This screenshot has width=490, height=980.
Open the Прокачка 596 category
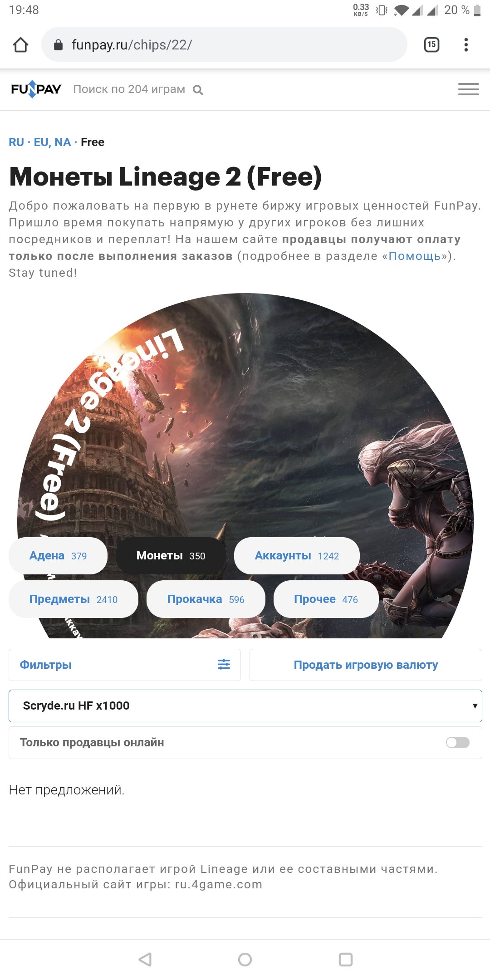pyautogui.click(x=206, y=599)
